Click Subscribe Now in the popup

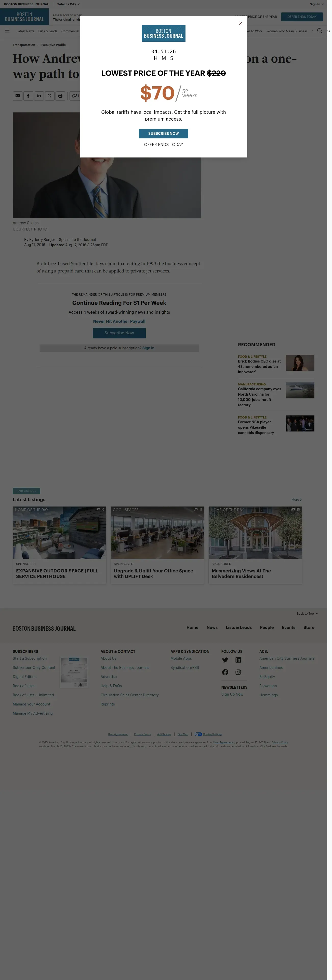(x=164, y=134)
